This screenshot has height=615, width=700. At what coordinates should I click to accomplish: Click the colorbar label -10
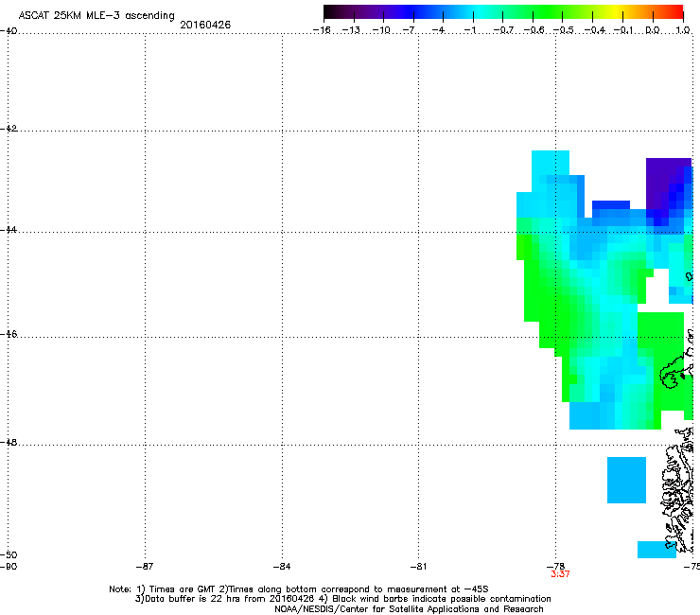click(381, 30)
